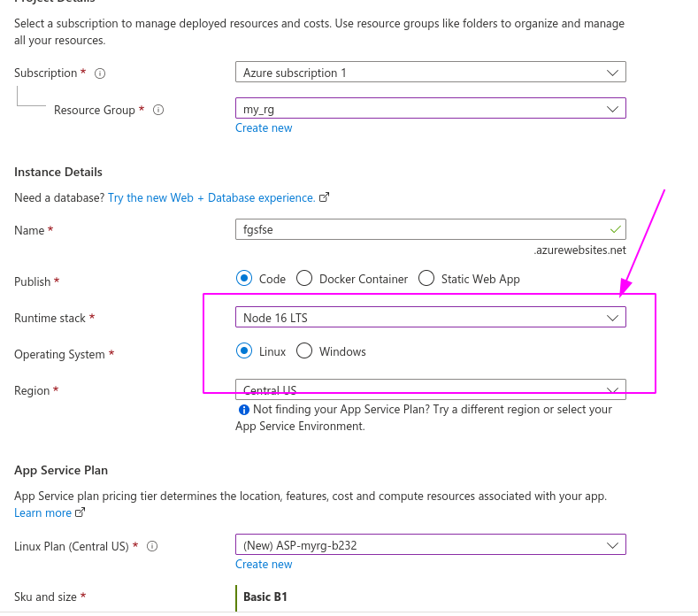The width and height of the screenshot is (698, 616).
Task: Open Try the new Web + Database experience link
Action: (x=211, y=198)
